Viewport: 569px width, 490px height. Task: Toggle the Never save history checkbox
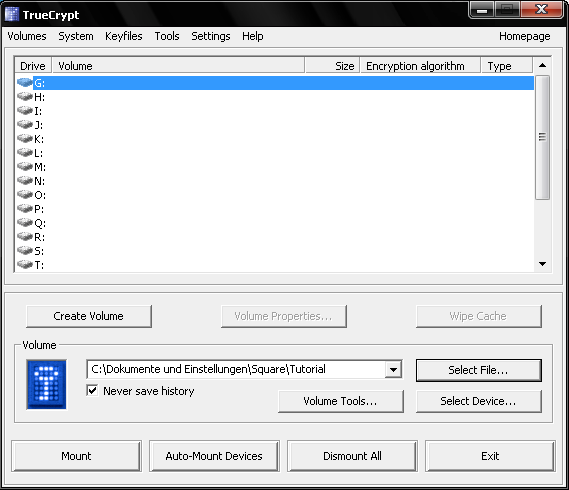93,391
